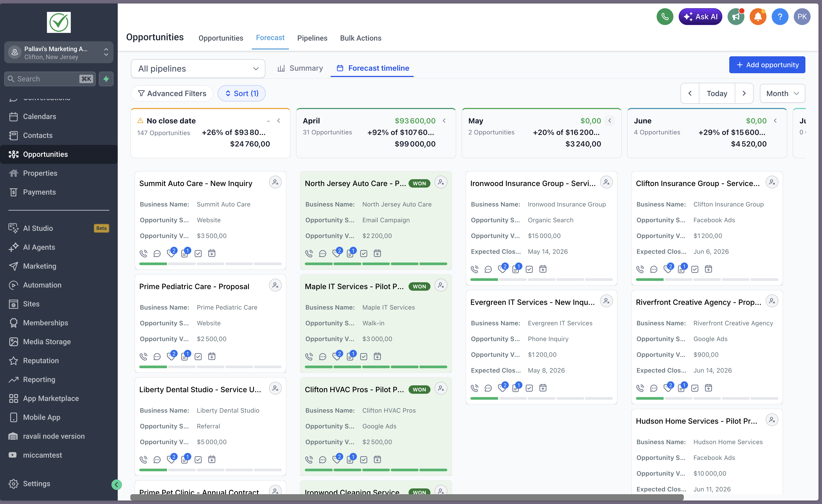Expand the Month view dropdown
The width and height of the screenshot is (822, 504).
(782, 93)
